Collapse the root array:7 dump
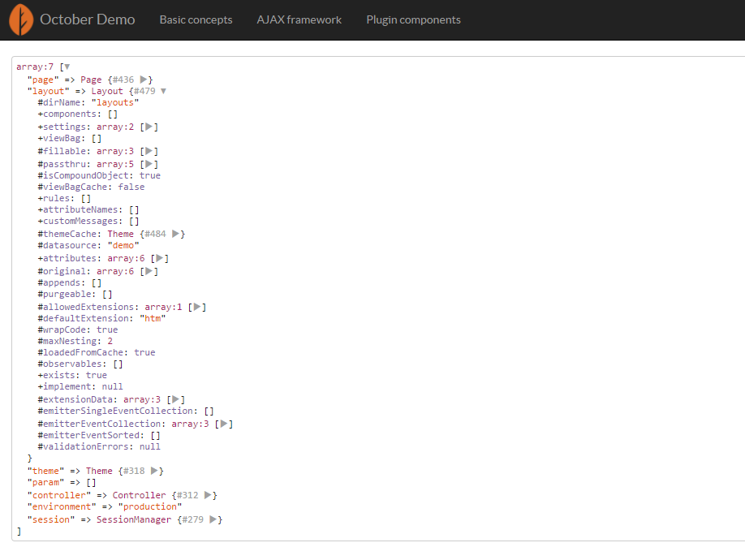Image resolution: width=745 pixels, height=560 pixels. [67, 67]
